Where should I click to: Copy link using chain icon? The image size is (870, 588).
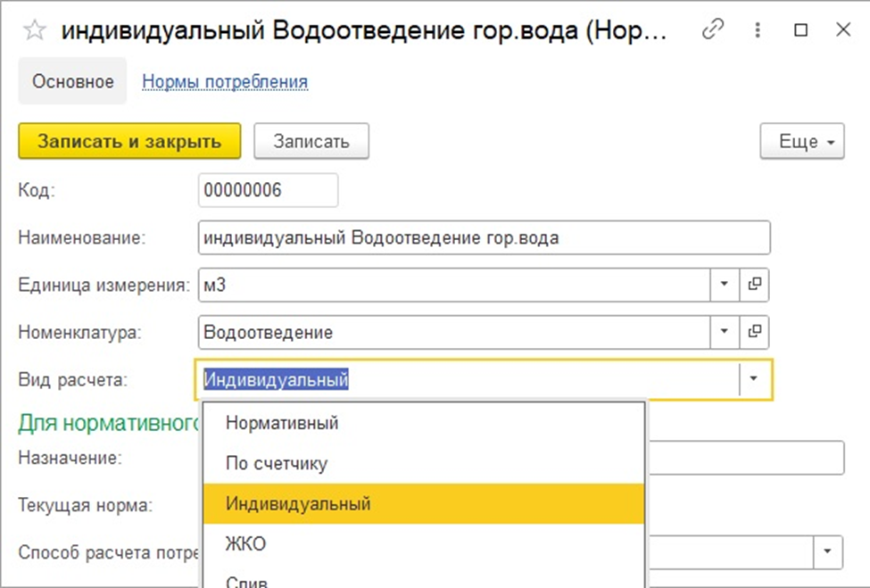(x=712, y=29)
